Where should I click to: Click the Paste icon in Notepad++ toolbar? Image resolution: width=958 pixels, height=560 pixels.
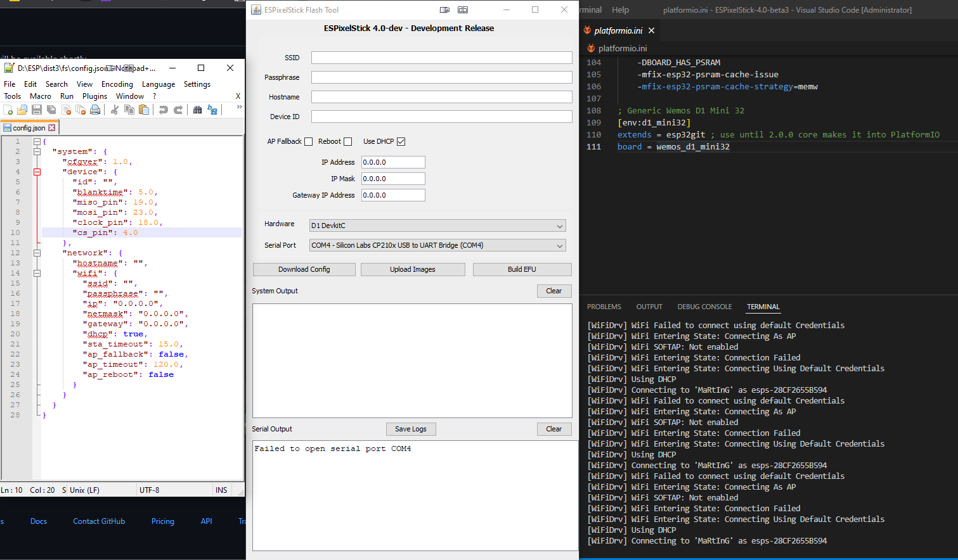coord(144,110)
